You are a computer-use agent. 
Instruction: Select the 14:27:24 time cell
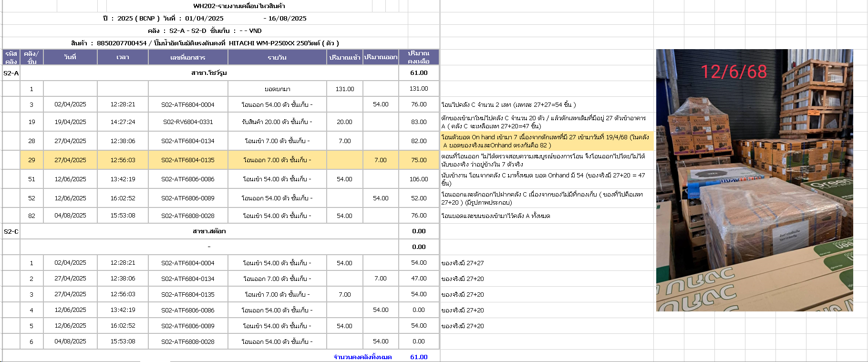point(123,122)
